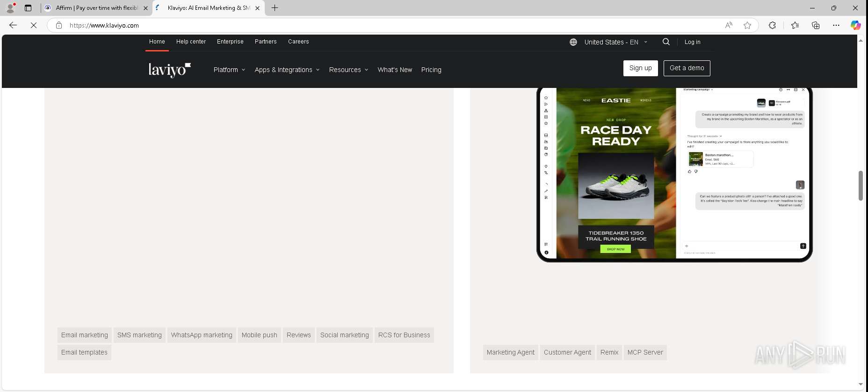Close the Klaviyo tab

(257, 8)
